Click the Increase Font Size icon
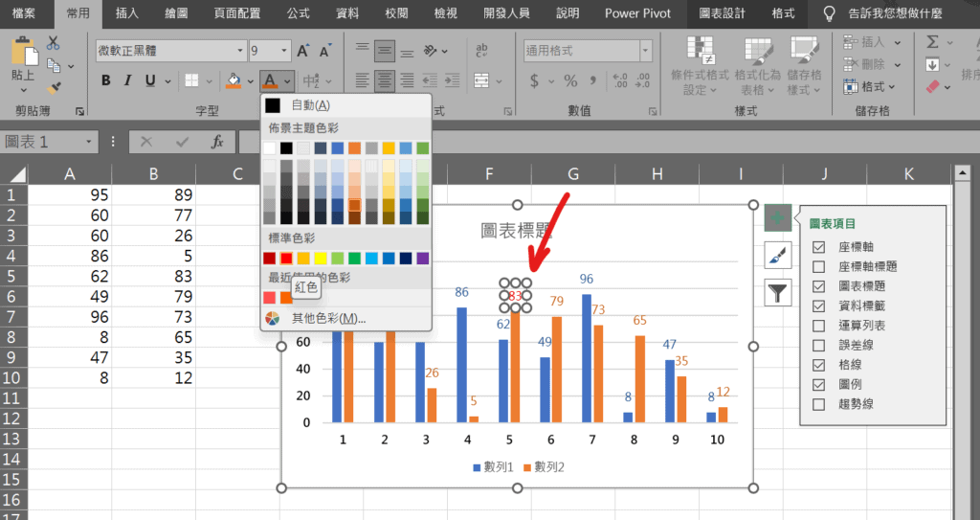The width and height of the screenshot is (980, 520). click(303, 51)
